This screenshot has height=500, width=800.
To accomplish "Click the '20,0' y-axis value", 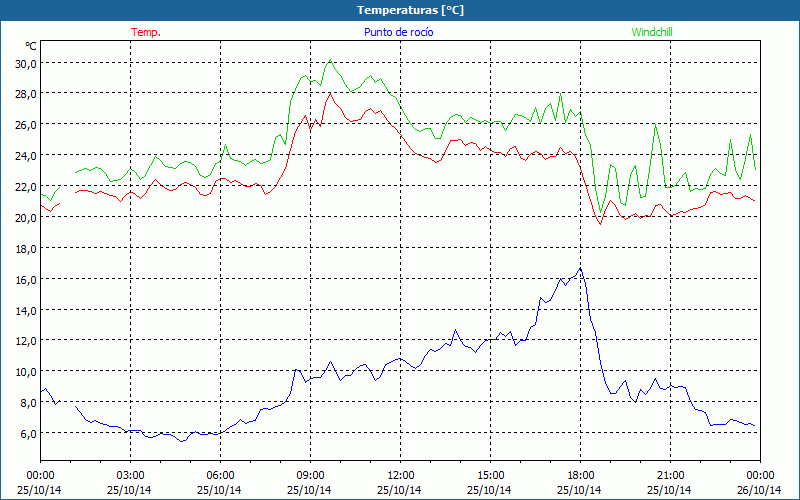I will [26, 218].
